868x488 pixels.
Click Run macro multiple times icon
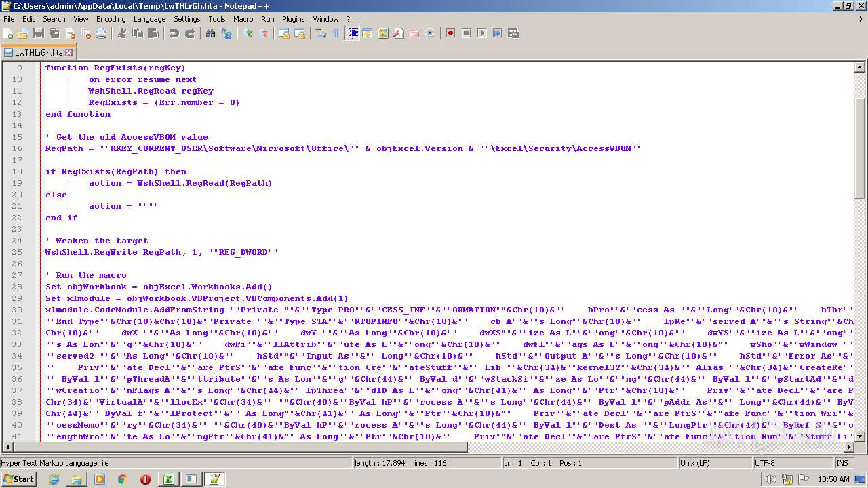[497, 33]
